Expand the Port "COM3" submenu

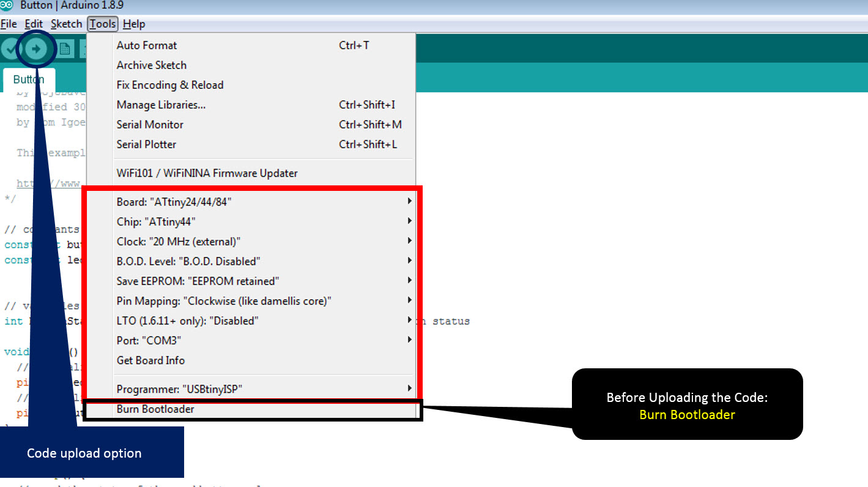[x=251, y=340]
